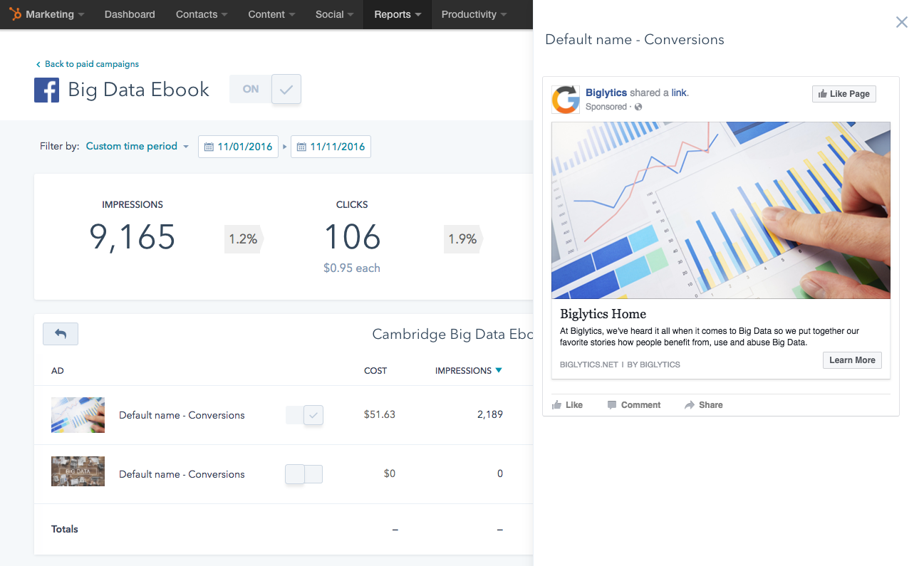Click the chart thumbnail of the first ad

[78, 415]
